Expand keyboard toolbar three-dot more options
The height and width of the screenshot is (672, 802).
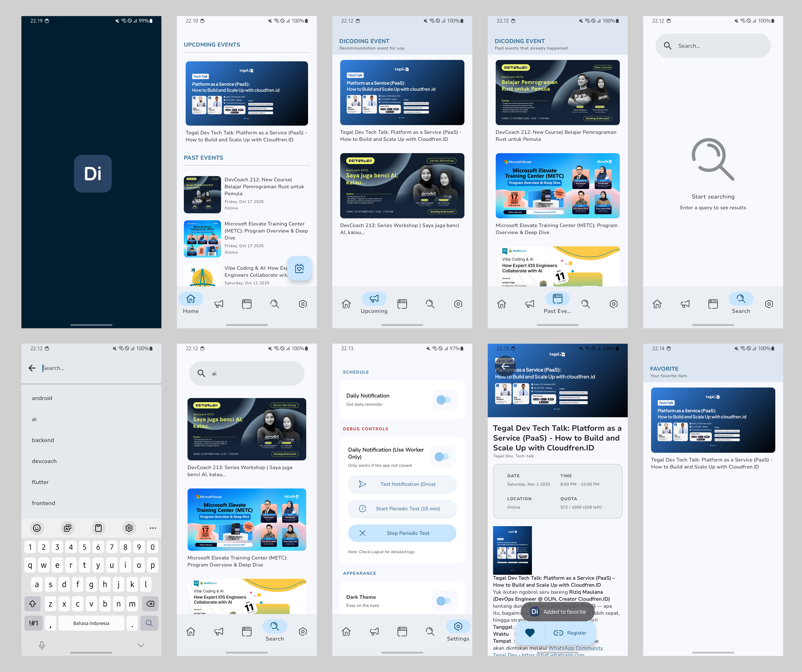[153, 528]
